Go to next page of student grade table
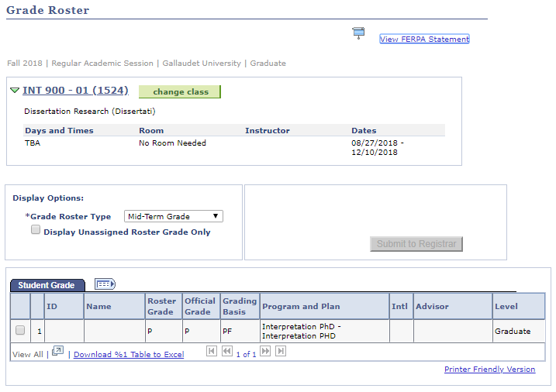 coord(265,352)
